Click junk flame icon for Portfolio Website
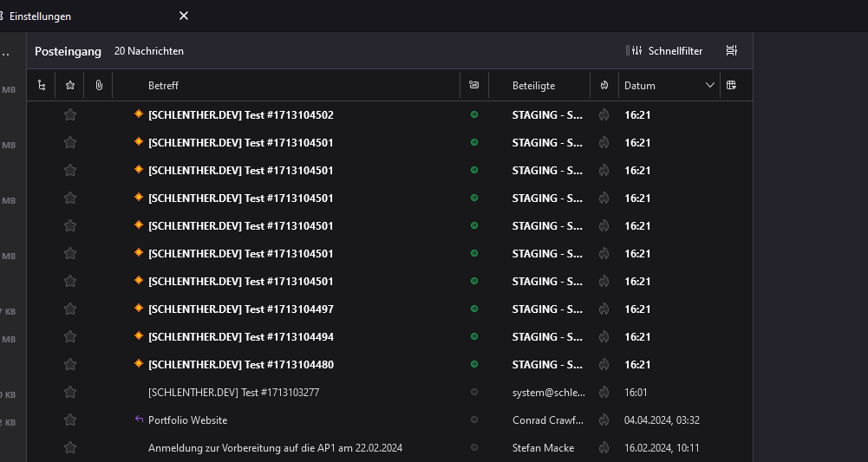Screen dimensions: 868x462 tap(604, 420)
